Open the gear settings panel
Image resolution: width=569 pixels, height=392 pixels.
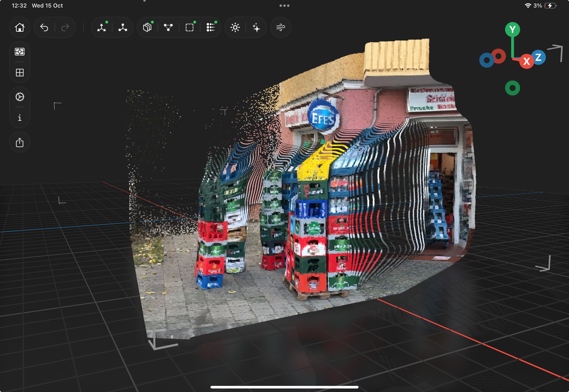(20, 97)
